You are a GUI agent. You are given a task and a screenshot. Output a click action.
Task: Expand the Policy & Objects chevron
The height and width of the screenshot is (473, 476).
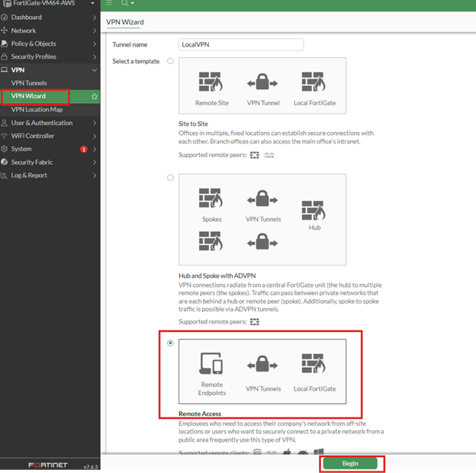(95, 44)
